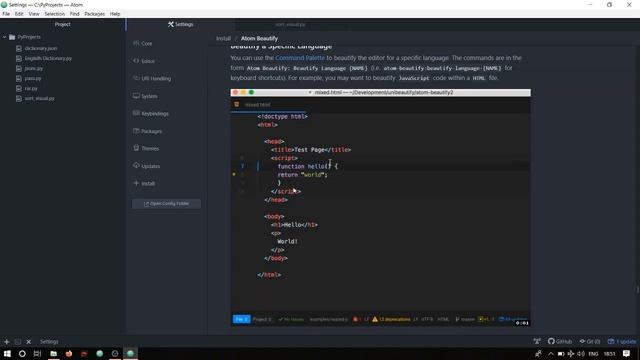Screen dimensions: 640x360
Task: Show hidden system tray icons
Action: [551, 353]
